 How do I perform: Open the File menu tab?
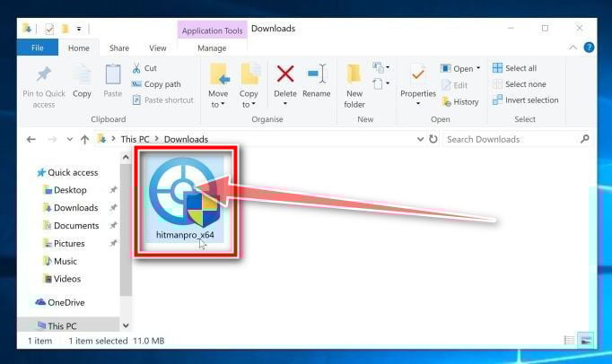(38, 48)
